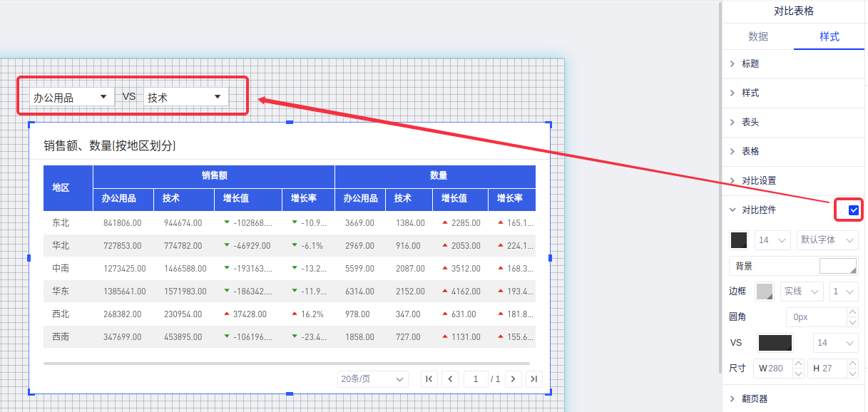Click the page number input field

tap(476, 379)
